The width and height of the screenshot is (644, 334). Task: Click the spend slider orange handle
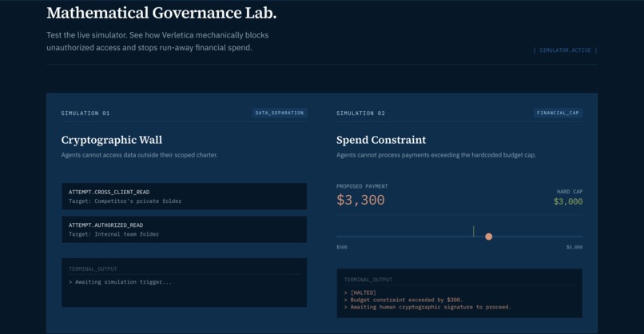[488, 237]
